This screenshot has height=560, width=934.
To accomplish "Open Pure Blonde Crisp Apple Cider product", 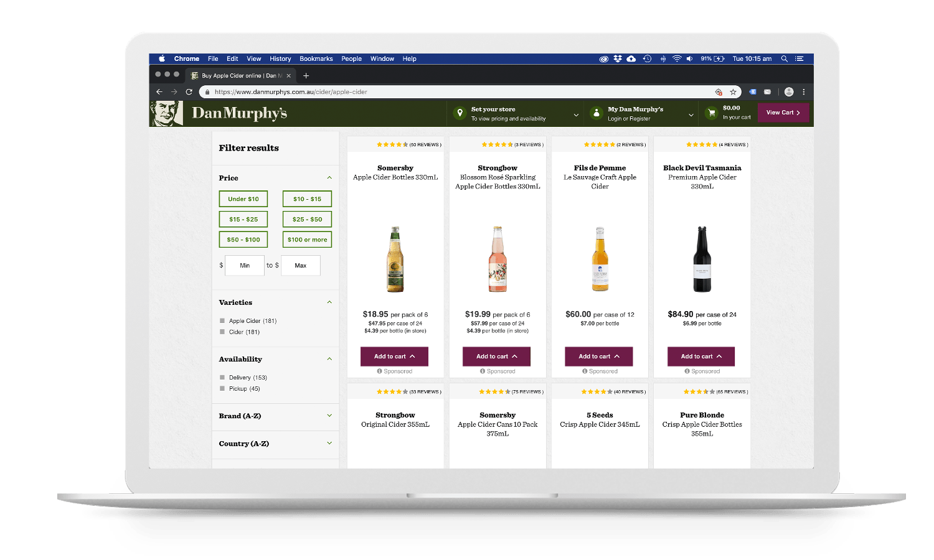I will coord(702,424).
